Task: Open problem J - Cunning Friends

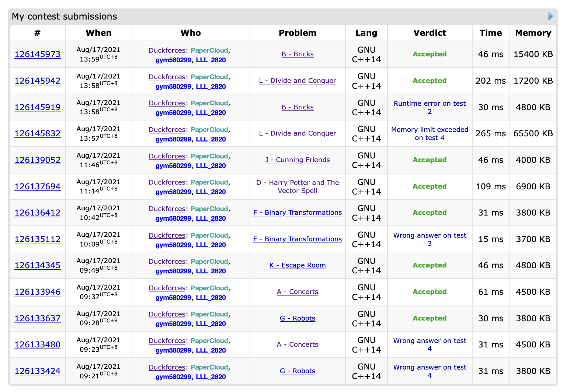Action: click(298, 160)
